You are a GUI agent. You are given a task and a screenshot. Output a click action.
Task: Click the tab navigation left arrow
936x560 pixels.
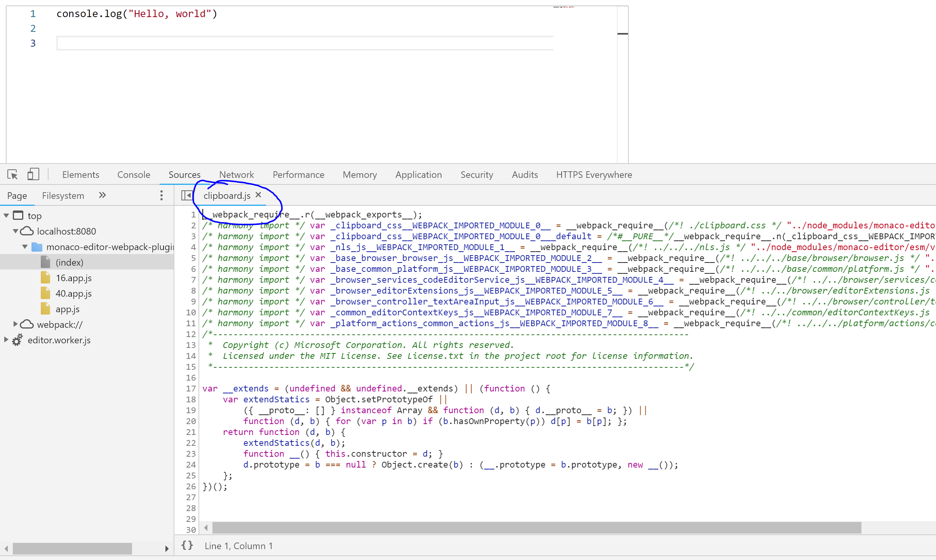(187, 195)
